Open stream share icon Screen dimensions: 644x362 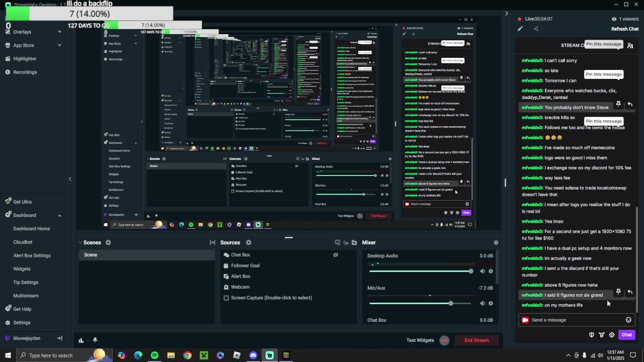tap(536, 29)
